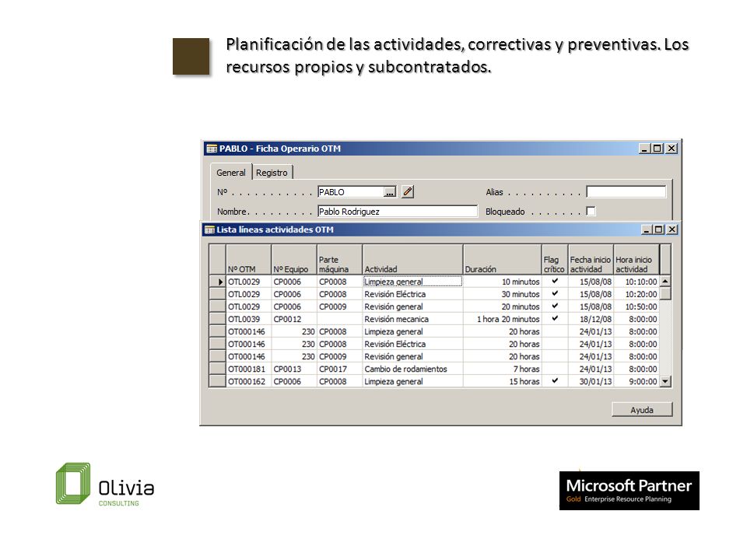The image size is (747, 560).
Task: Click the '10:20:00' time cell
Action: click(637, 294)
